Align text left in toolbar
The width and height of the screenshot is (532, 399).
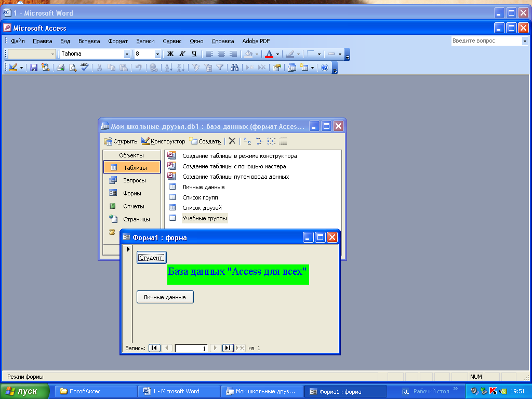(x=209, y=54)
